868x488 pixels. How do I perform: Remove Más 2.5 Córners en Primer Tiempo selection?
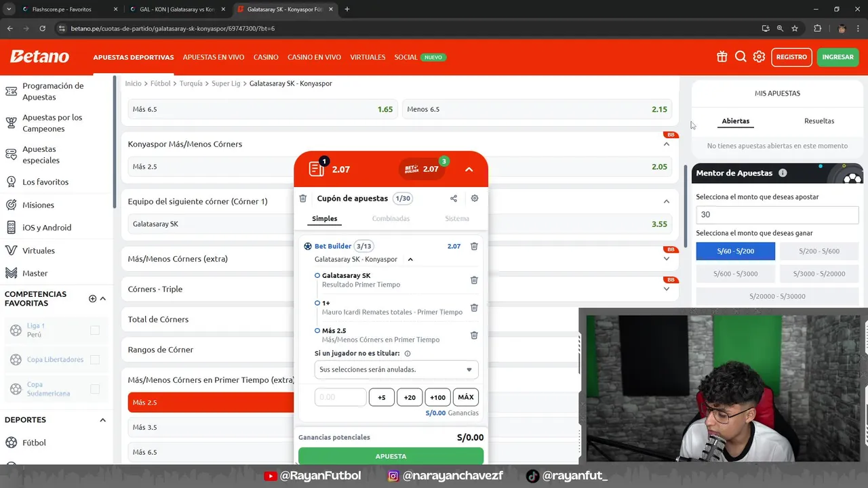pos(474,335)
